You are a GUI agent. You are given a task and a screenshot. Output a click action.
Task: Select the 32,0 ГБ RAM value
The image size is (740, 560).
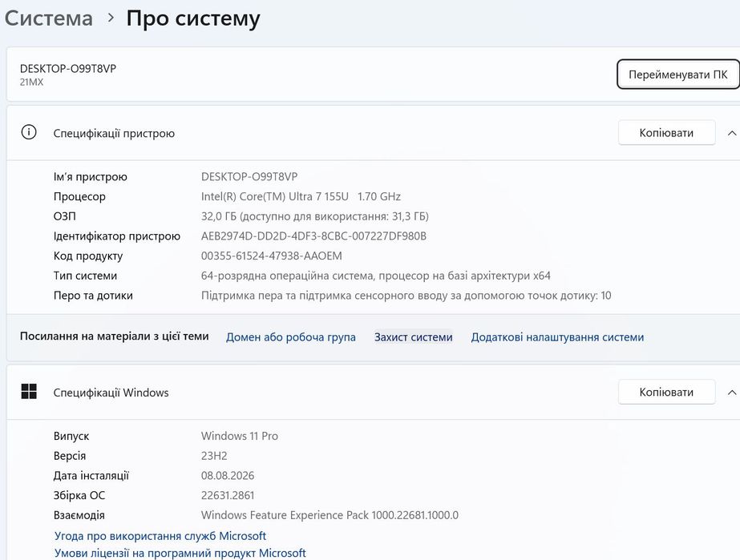(x=315, y=216)
